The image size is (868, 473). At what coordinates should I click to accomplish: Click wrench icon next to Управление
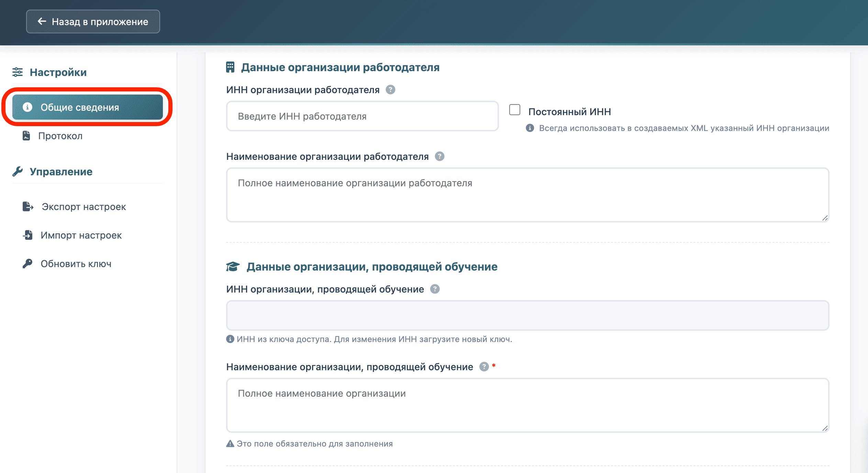point(18,172)
